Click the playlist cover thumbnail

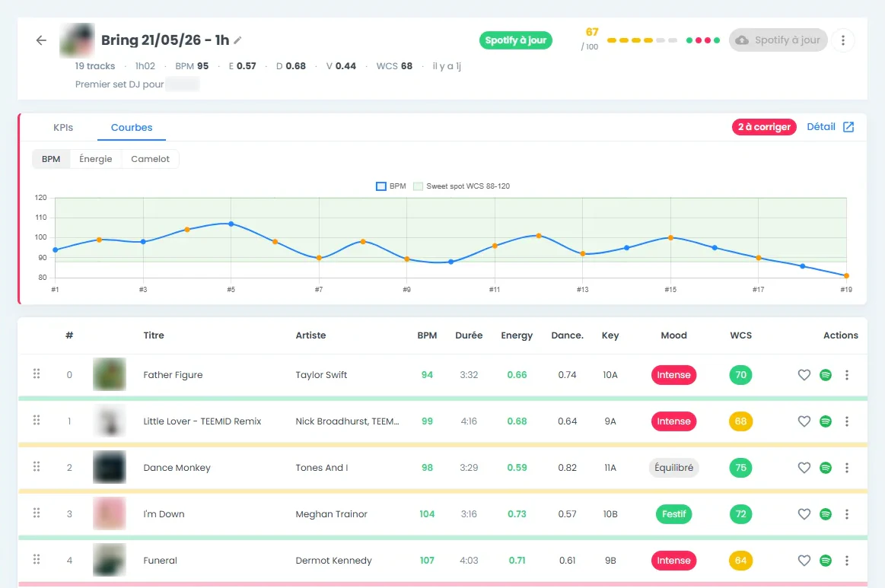point(77,40)
